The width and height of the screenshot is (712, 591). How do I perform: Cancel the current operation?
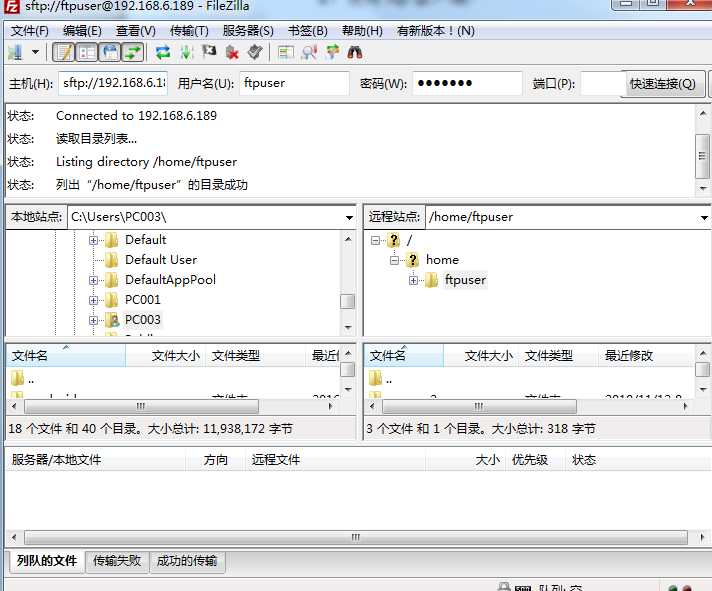pyautogui.click(x=209, y=51)
